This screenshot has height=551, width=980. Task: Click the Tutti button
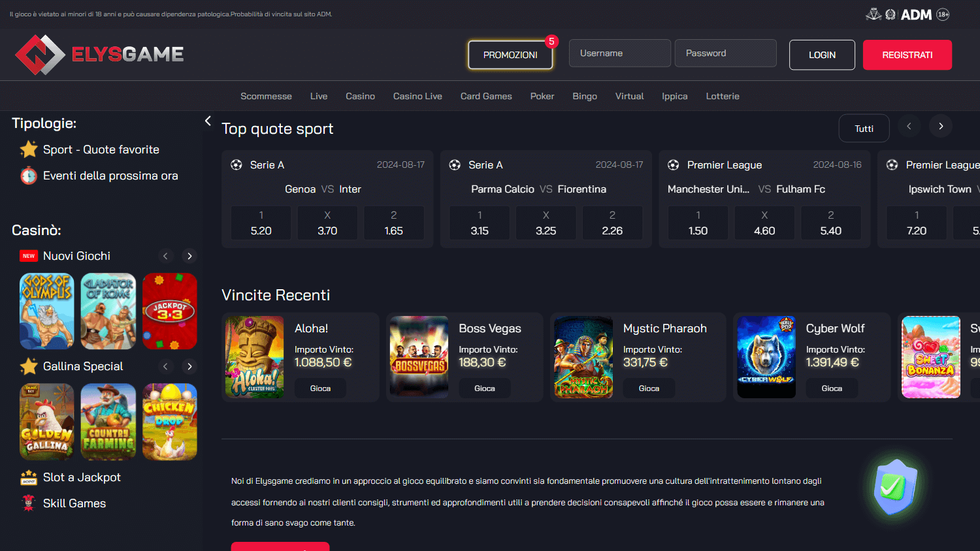(x=864, y=128)
